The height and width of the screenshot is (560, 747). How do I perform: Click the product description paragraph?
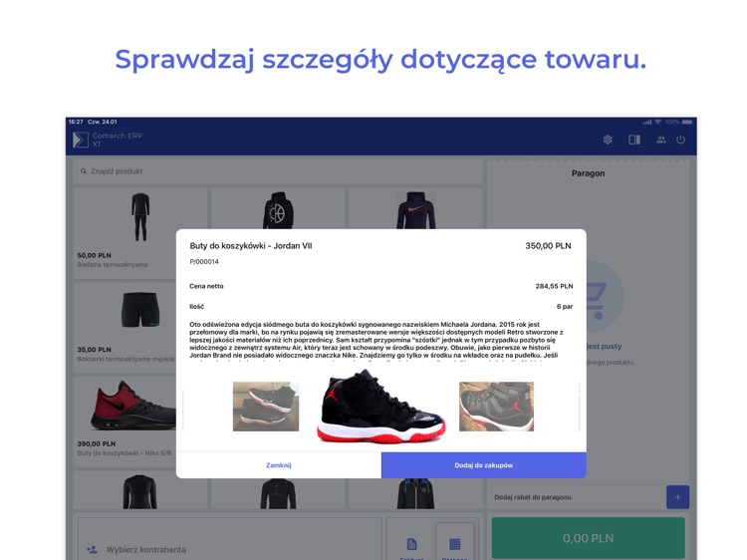(x=376, y=341)
